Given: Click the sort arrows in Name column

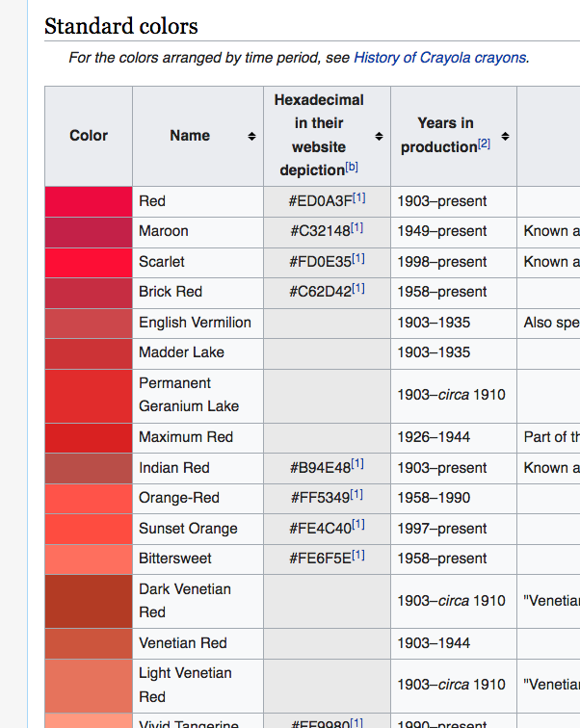Looking at the screenshot, I should tap(251, 137).
